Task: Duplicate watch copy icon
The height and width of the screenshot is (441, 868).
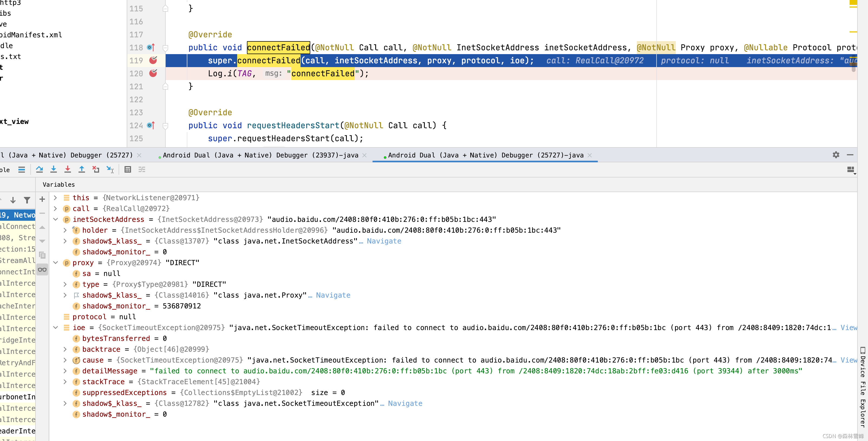Action: [x=42, y=255]
